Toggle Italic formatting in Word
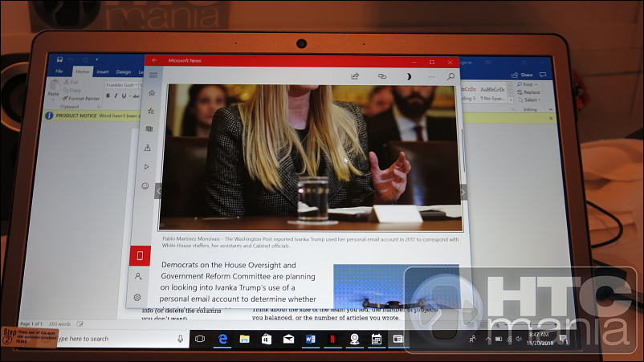This screenshot has height=362, width=644. (116, 96)
